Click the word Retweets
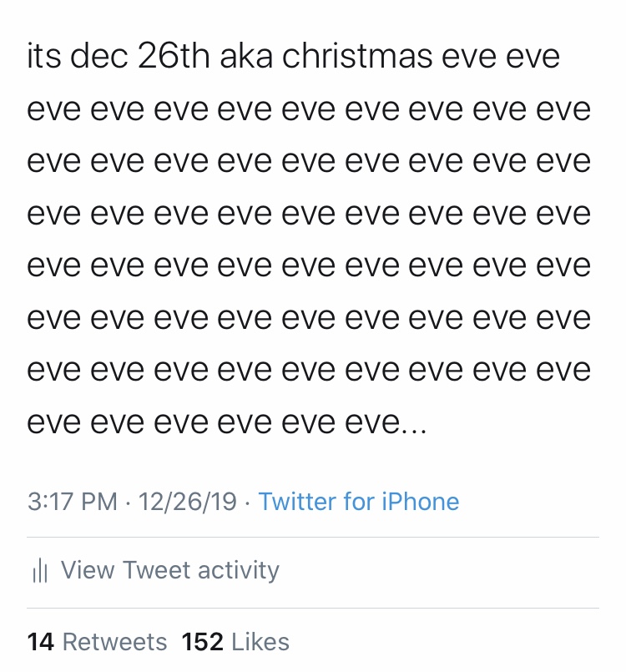Viewport: 626px width, 672px height. (x=115, y=642)
